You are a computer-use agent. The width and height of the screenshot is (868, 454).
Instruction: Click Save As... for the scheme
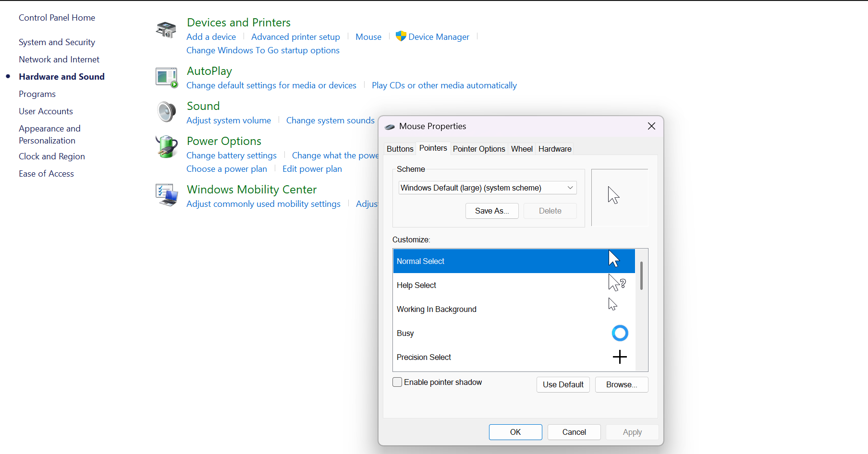(491, 211)
